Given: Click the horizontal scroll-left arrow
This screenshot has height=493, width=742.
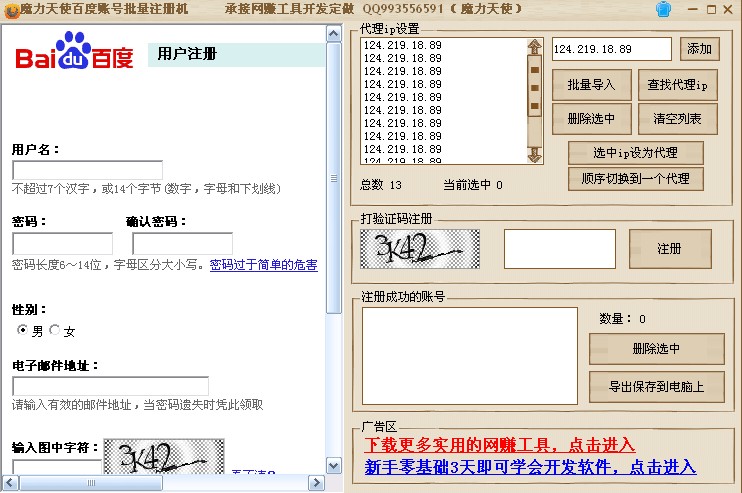Looking at the screenshot, I should [x=10, y=483].
